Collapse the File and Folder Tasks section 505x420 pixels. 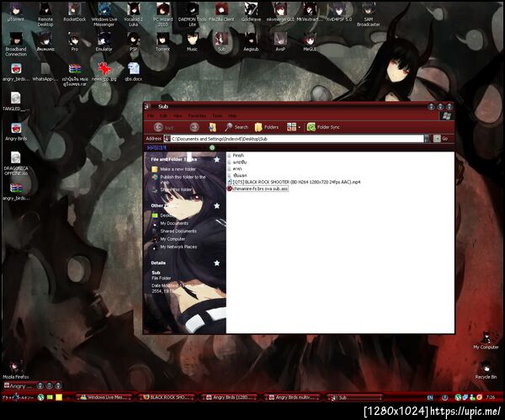click(217, 159)
